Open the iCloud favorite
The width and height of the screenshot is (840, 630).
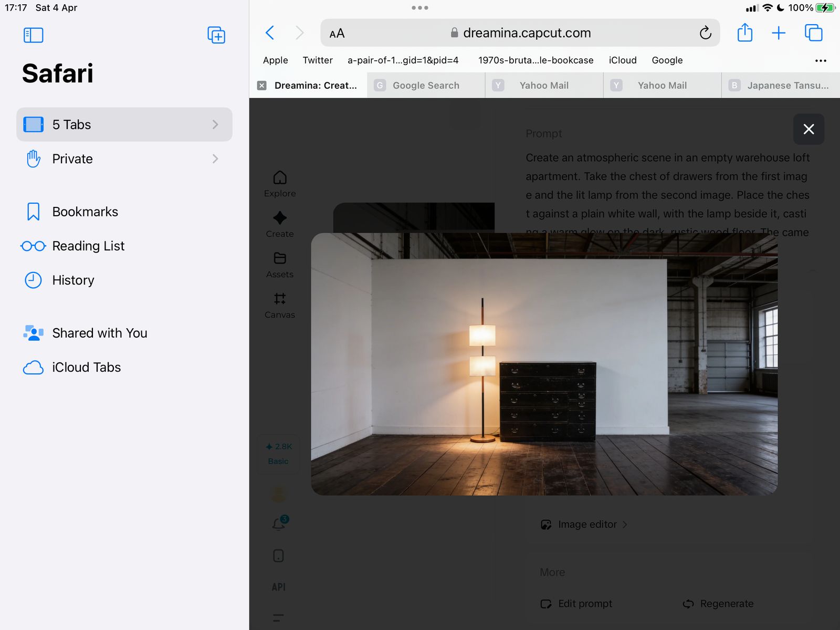tap(623, 60)
